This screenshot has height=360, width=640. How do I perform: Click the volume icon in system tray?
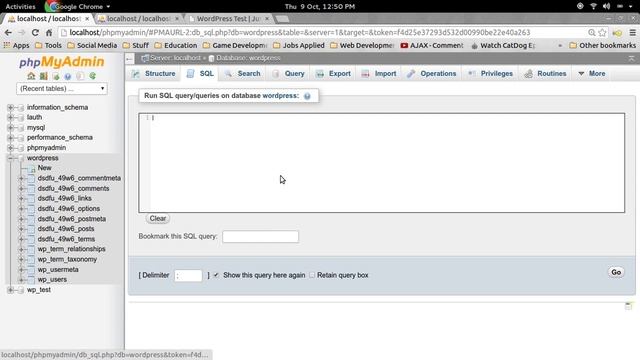click(607, 6)
